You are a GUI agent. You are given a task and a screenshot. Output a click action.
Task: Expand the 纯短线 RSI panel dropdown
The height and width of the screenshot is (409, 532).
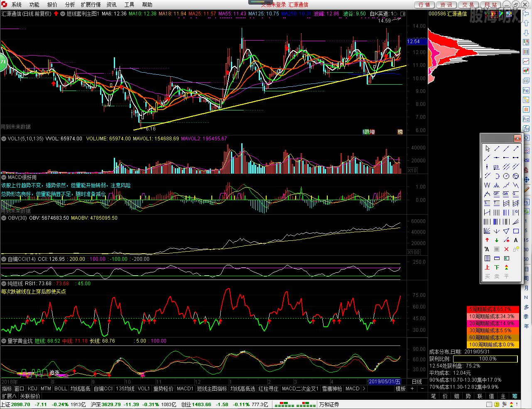point(4,284)
